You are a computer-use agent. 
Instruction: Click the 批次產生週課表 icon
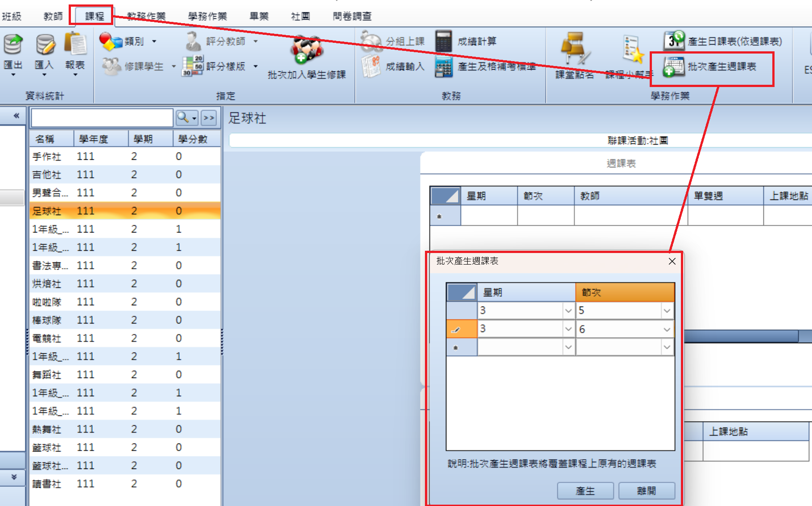(673, 67)
